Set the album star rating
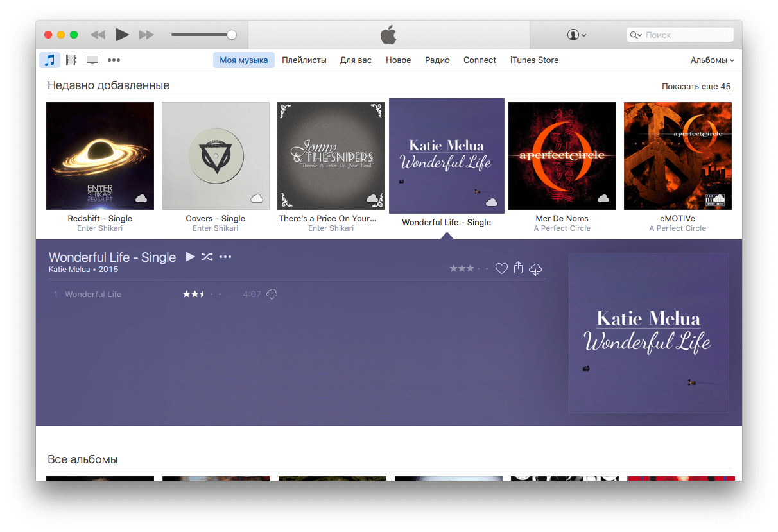 click(469, 268)
